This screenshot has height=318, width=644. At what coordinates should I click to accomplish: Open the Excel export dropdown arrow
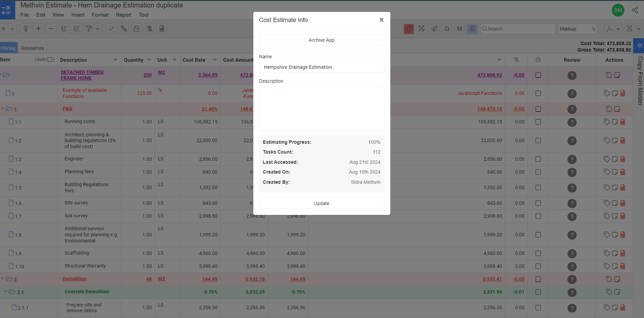[639, 29]
